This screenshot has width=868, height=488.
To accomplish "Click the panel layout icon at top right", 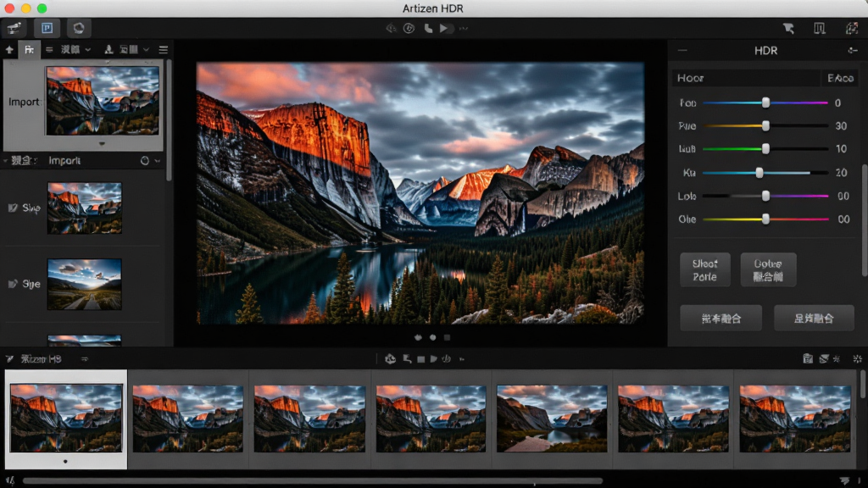I will coord(820,29).
